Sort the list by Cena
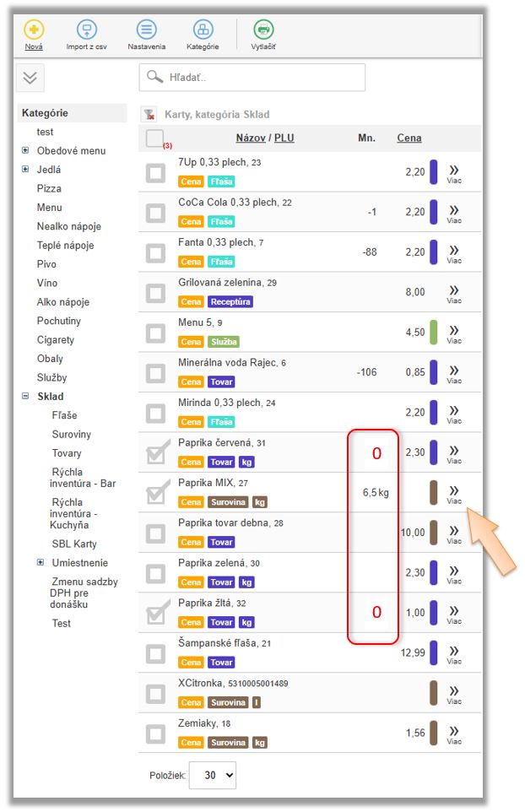525x812 pixels. pyautogui.click(x=409, y=138)
